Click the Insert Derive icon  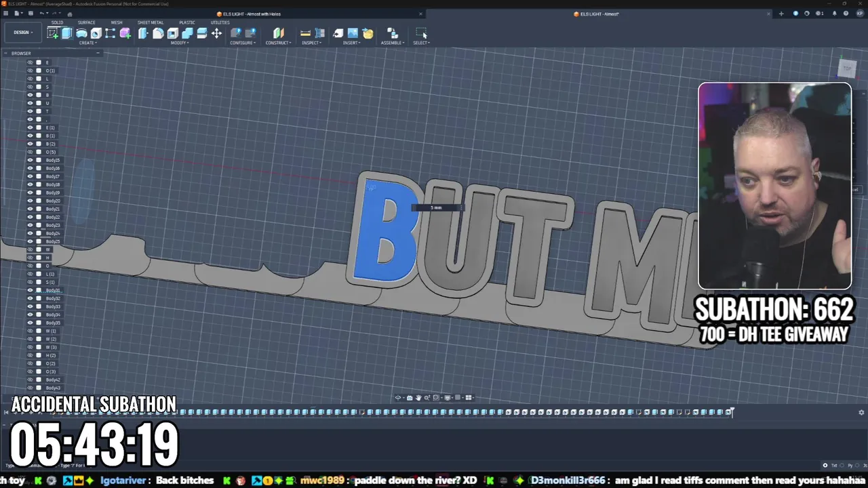[338, 33]
